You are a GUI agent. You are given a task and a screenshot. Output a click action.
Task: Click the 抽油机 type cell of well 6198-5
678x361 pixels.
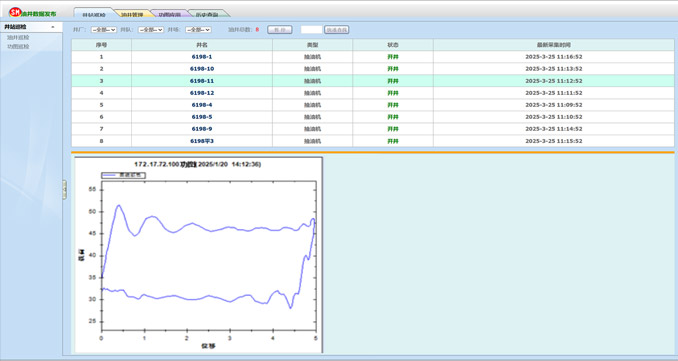click(313, 117)
